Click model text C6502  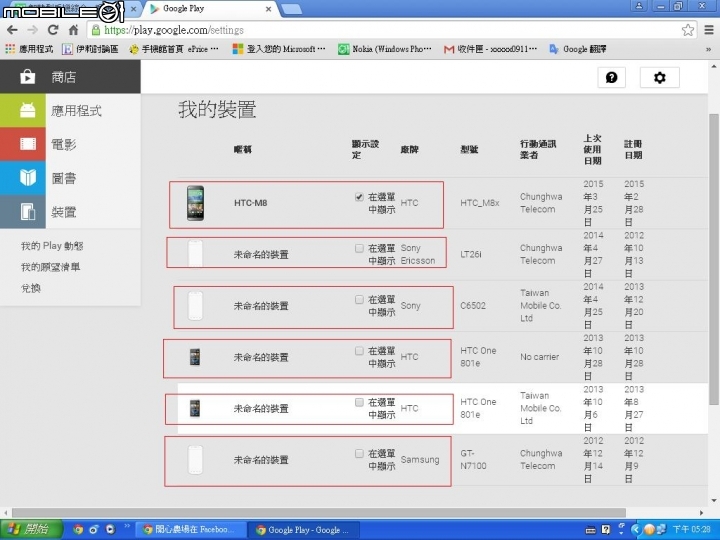coord(473,305)
